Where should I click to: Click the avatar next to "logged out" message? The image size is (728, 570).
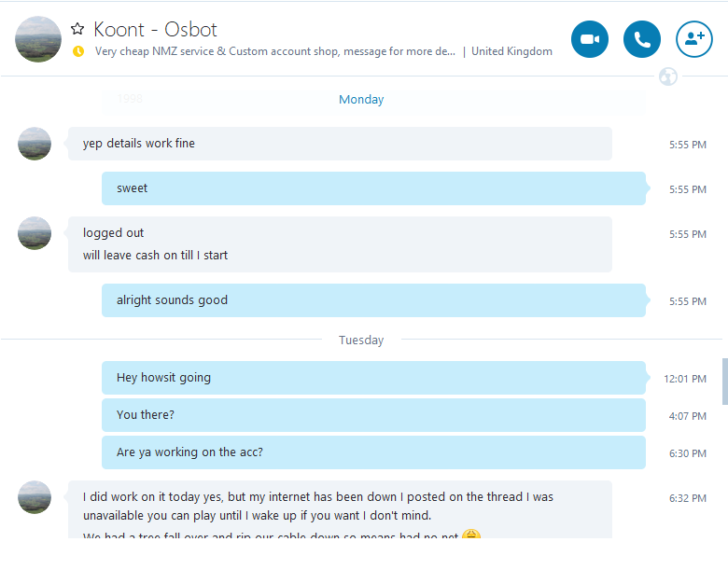click(x=35, y=233)
